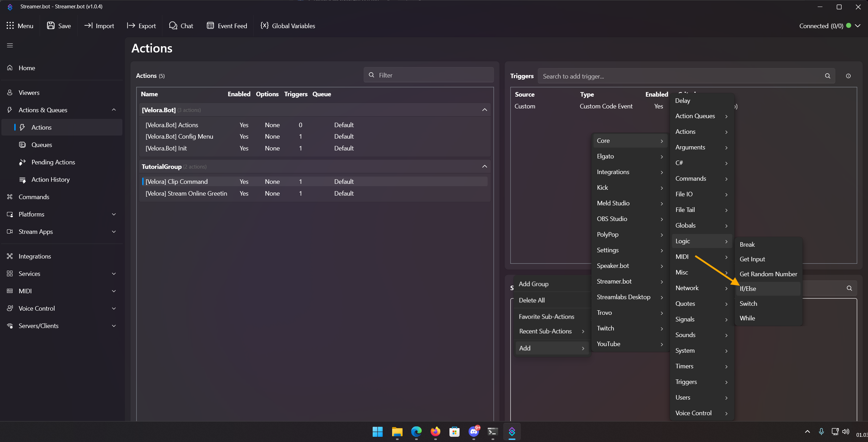The width and height of the screenshot is (868, 442).
Task: Click the actions Filter field
Action: pos(428,75)
